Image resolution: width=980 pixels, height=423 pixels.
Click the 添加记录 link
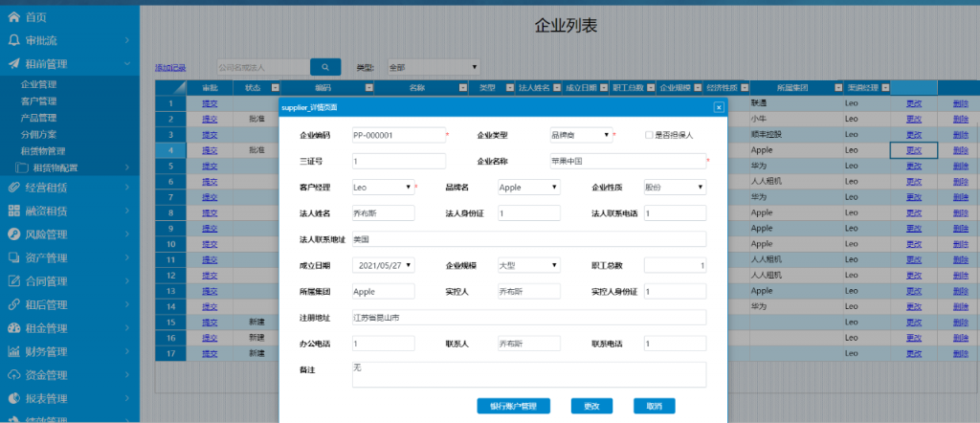click(170, 68)
